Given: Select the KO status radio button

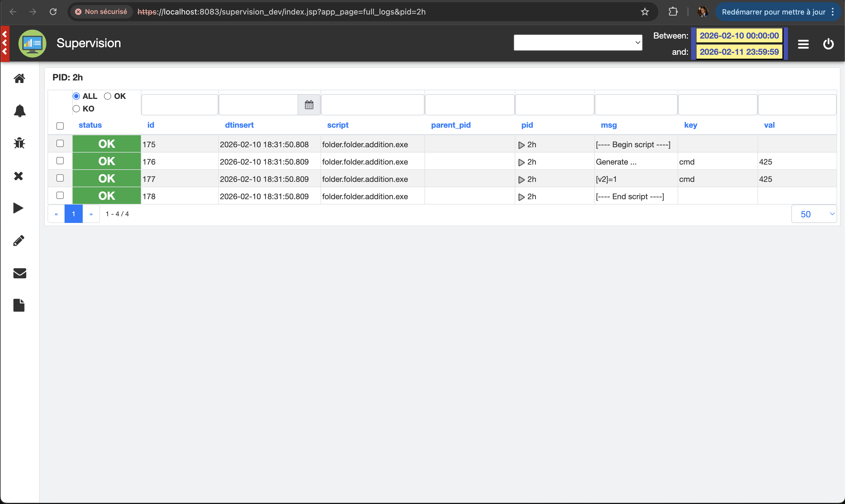Looking at the screenshot, I should pyautogui.click(x=76, y=109).
